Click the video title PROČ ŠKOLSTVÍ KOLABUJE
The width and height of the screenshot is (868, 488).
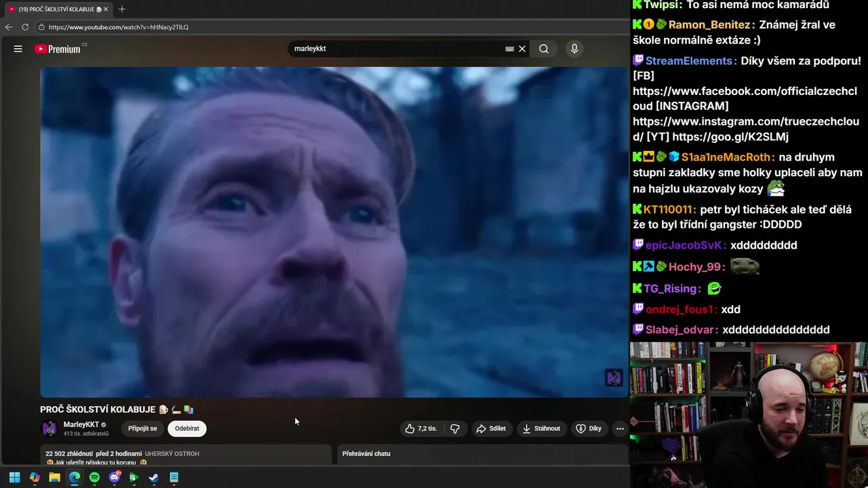point(98,409)
